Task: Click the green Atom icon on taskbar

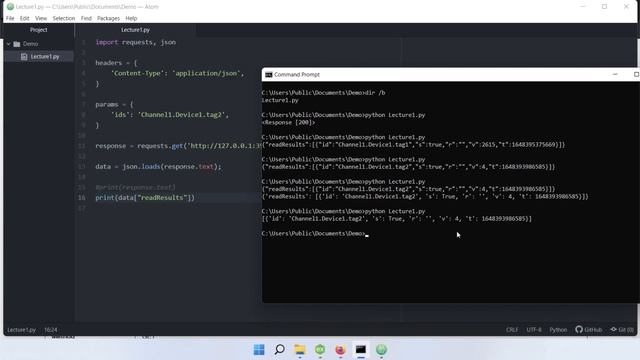Action: tap(381, 350)
